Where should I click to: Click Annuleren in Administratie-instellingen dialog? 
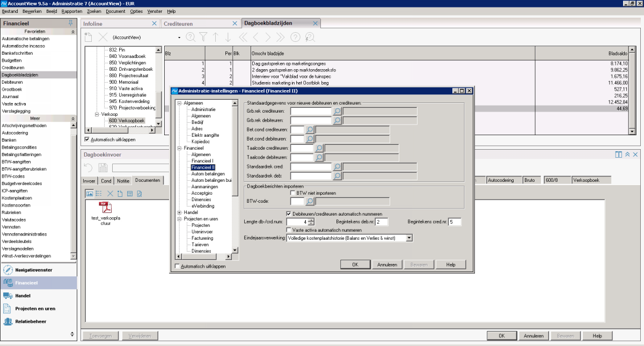[386, 264]
